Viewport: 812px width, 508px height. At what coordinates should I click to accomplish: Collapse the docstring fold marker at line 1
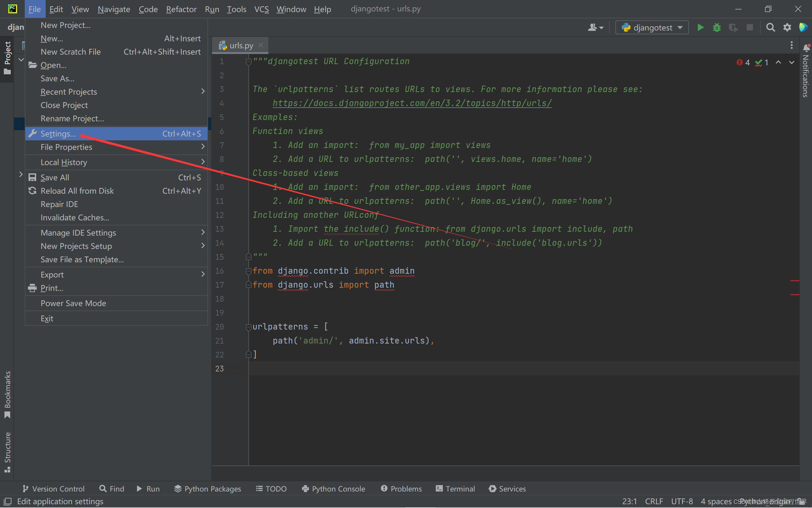249,62
